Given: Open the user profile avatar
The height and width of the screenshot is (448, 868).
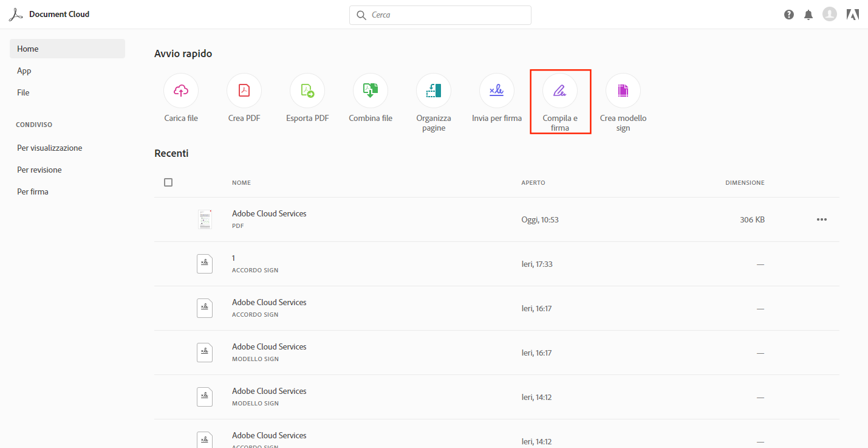Looking at the screenshot, I should [x=830, y=14].
